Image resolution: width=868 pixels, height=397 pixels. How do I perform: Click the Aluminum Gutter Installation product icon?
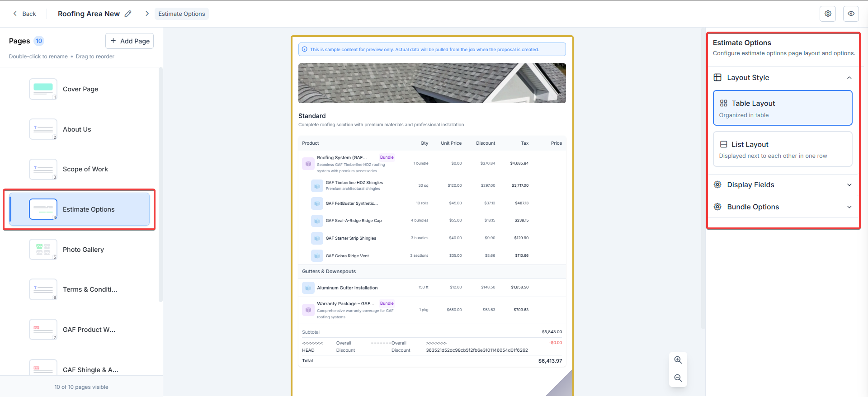click(308, 288)
